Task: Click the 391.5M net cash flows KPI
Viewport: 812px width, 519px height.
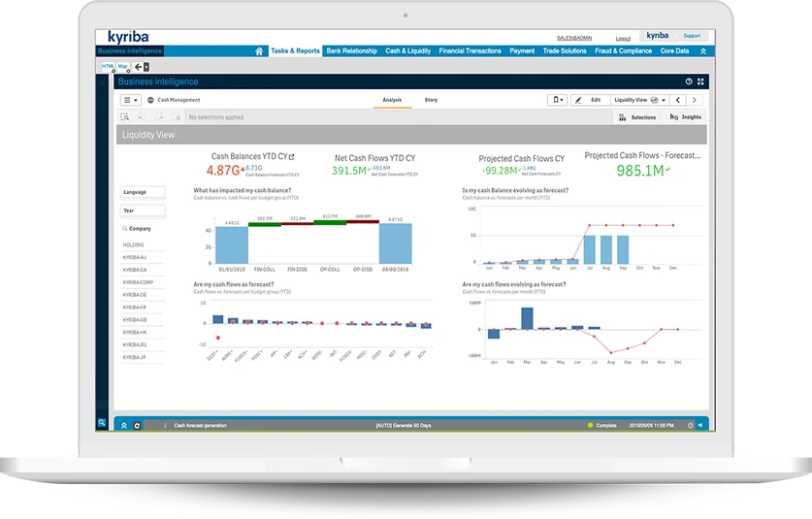Action: click(x=349, y=171)
